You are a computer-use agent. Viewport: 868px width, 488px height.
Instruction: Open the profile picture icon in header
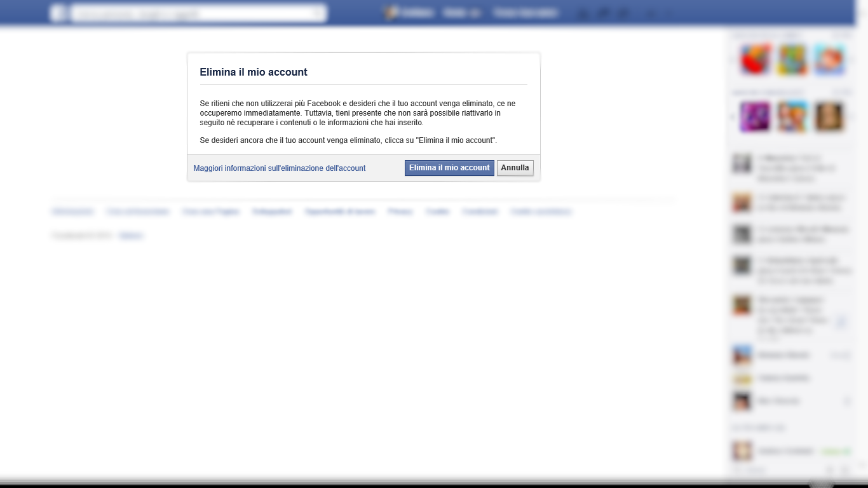(391, 13)
